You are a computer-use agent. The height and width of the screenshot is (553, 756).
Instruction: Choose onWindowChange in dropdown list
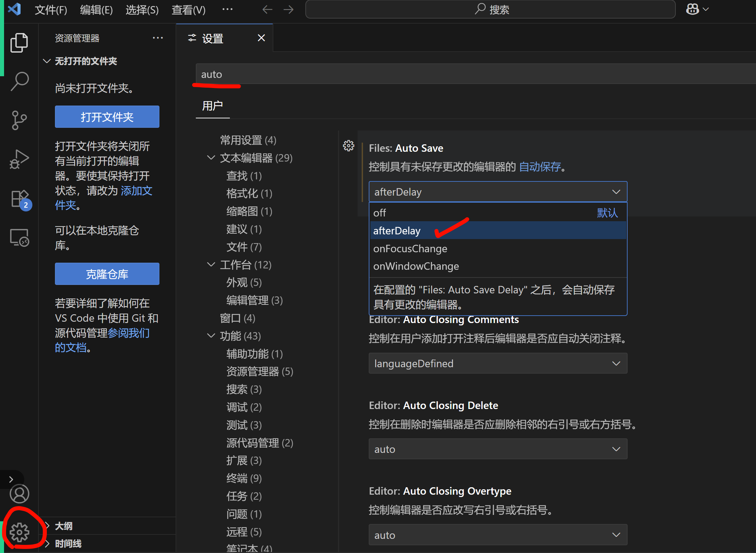pyautogui.click(x=498, y=266)
